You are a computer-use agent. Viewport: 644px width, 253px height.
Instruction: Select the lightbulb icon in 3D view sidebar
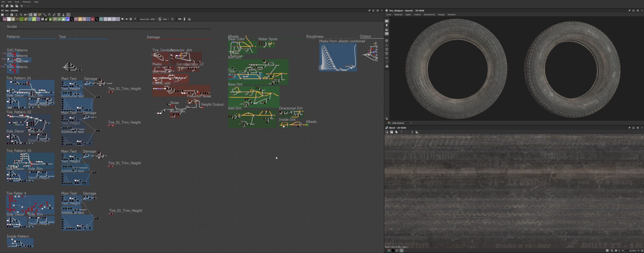[387, 25]
